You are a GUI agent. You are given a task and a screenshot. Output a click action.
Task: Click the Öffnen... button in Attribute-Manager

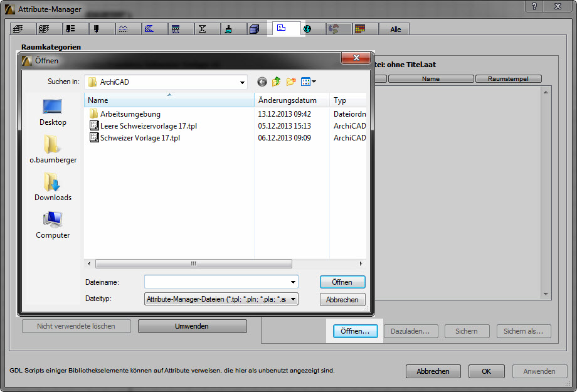click(x=355, y=331)
